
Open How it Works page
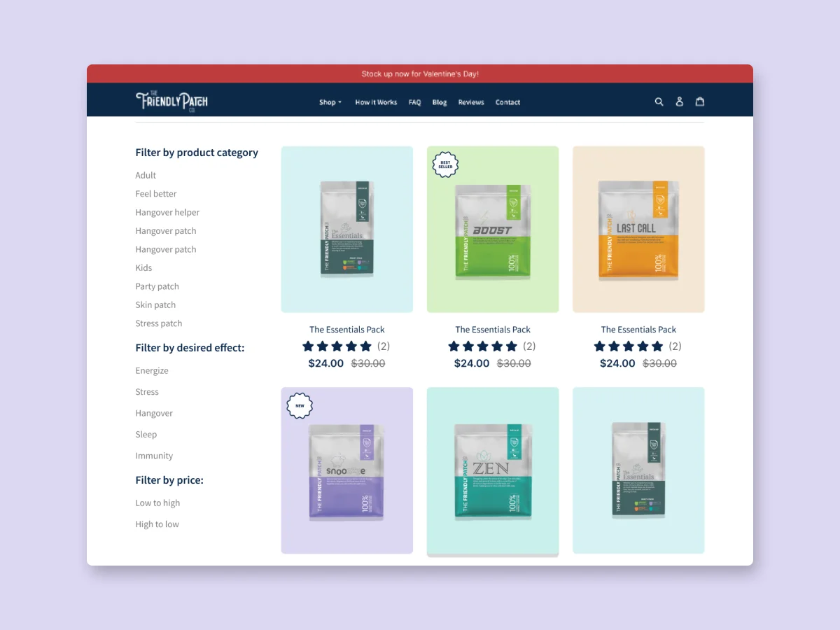[376, 102]
